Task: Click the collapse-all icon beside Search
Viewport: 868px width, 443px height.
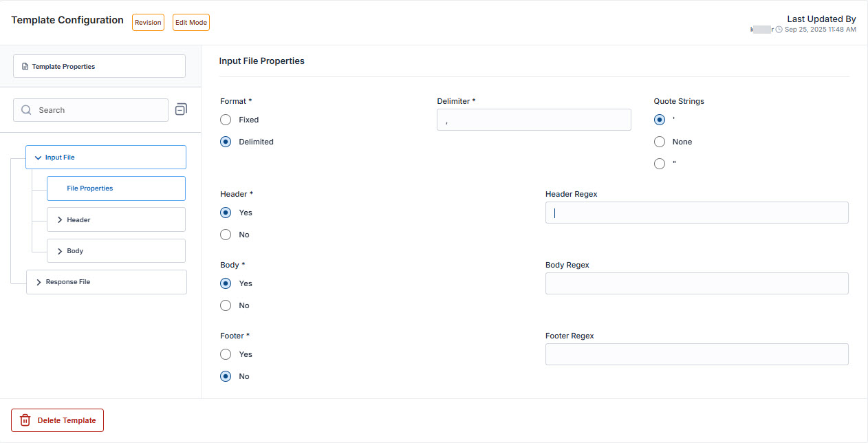Action: point(181,109)
